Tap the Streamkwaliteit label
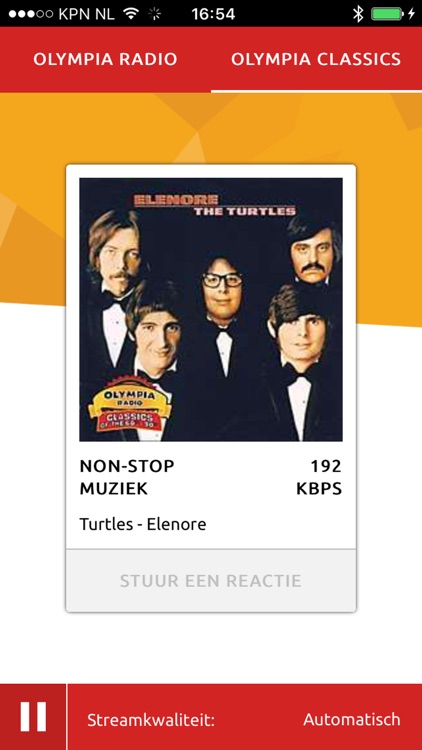This screenshot has height=750, width=422. [x=151, y=720]
